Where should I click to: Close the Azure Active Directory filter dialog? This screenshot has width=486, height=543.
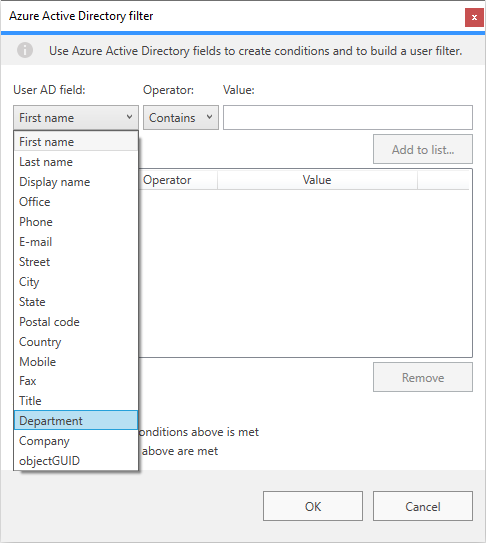click(474, 17)
